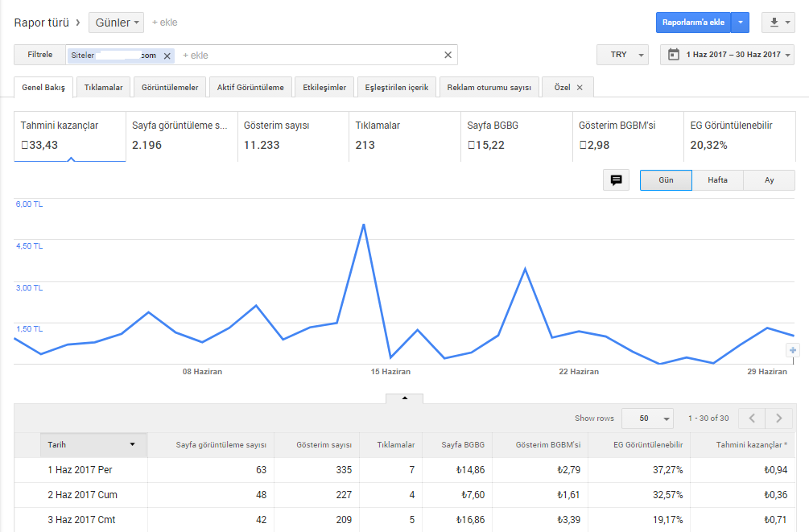This screenshot has width=809, height=532.
Task: Open the Etkileşimler tab
Action: click(324, 87)
